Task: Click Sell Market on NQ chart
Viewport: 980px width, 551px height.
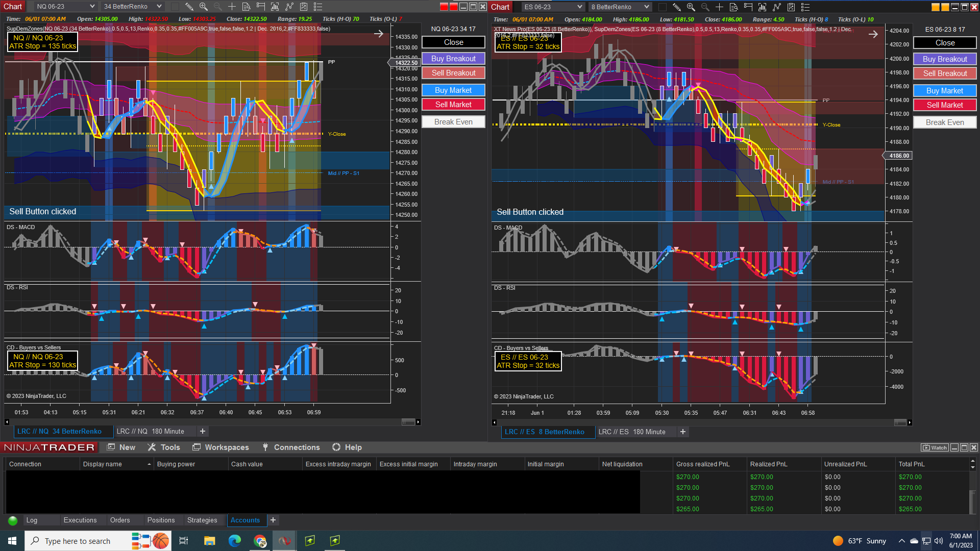Action: point(453,105)
